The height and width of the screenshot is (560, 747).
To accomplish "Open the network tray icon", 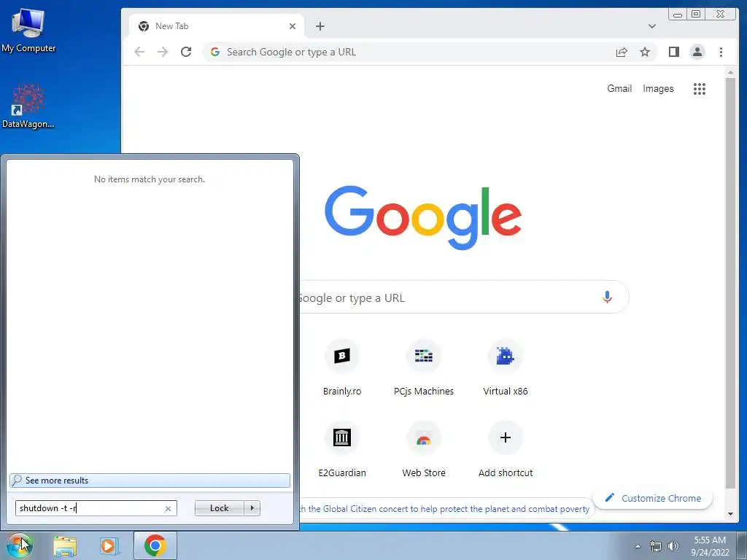I will (x=656, y=546).
